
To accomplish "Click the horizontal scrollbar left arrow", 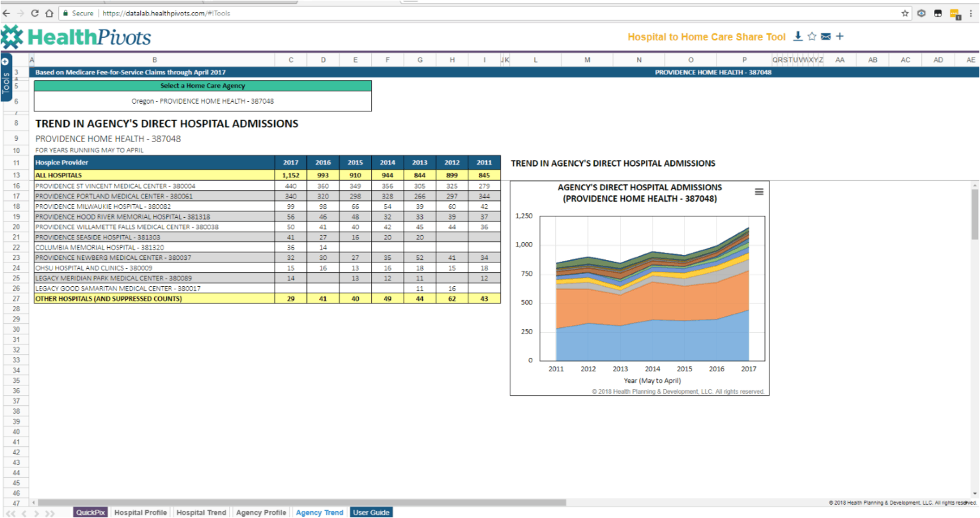I will coord(34,503).
